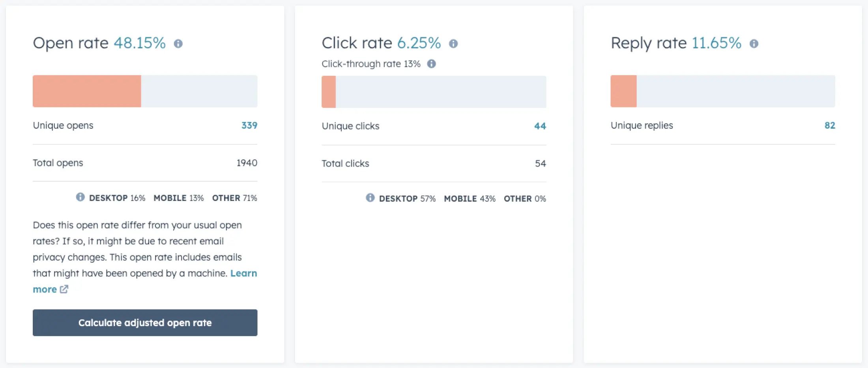Click the Click-through rate info icon
The image size is (868, 368).
[x=432, y=64]
